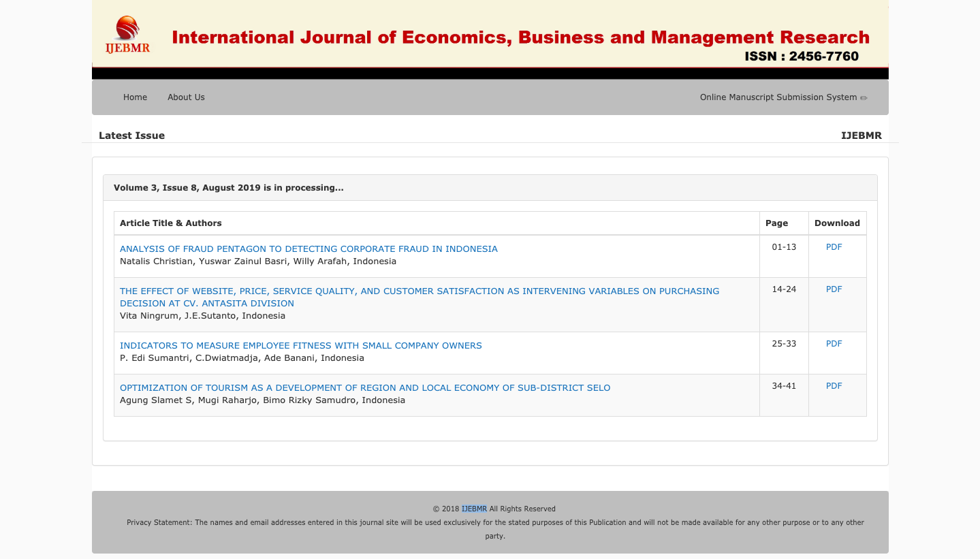Download PDF for pages 14-24
This screenshot has height=559, width=980.
[x=834, y=289]
